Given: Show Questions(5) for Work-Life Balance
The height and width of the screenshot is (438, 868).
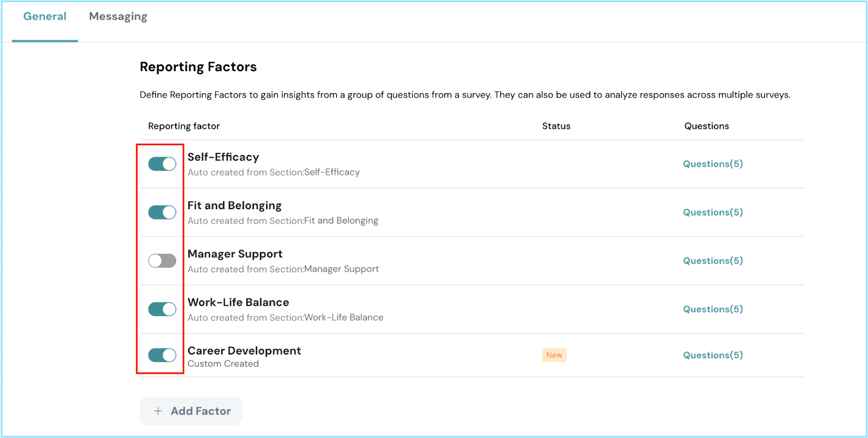Looking at the screenshot, I should [x=712, y=309].
